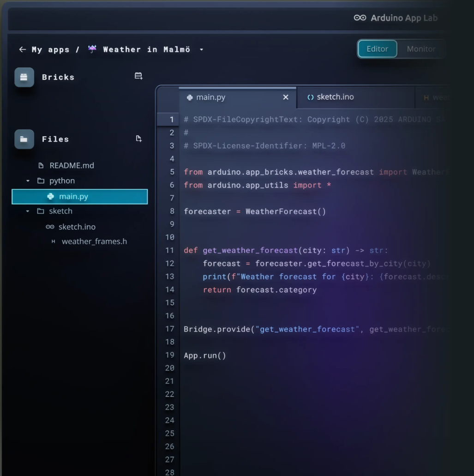
Task: Collapse the python folder
Action: 28,181
